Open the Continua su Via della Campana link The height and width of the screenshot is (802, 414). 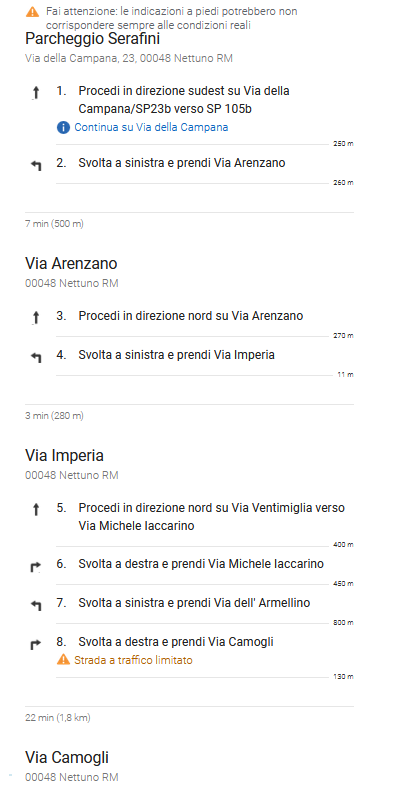pos(151,127)
